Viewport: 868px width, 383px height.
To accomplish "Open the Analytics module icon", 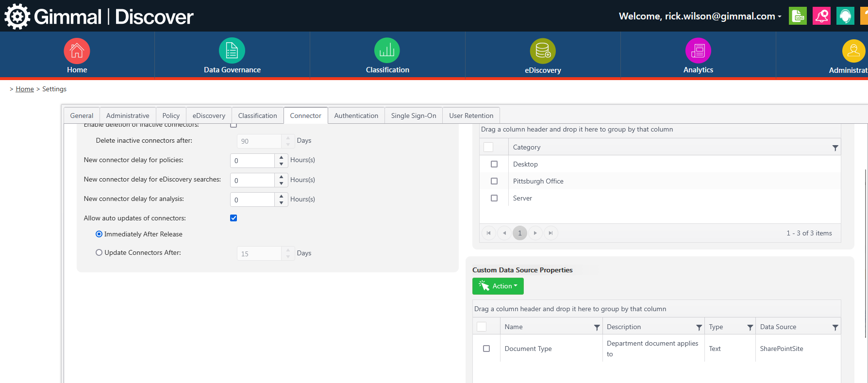I will point(698,51).
